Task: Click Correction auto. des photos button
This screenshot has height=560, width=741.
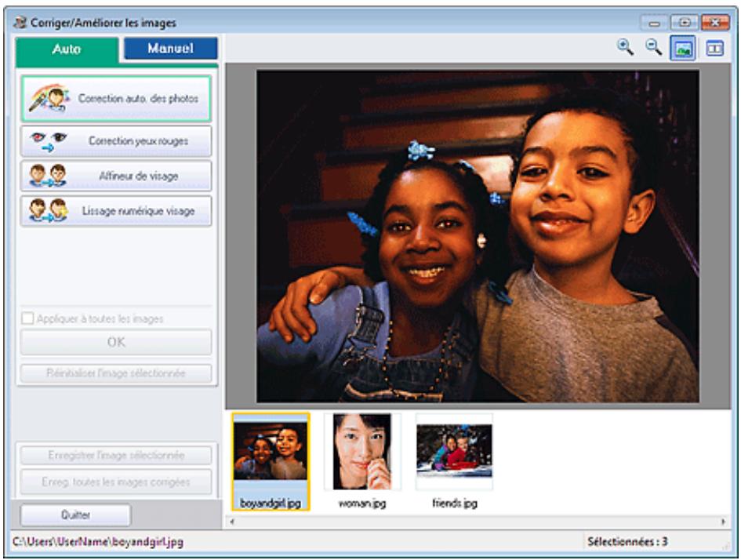Action: click(116, 98)
